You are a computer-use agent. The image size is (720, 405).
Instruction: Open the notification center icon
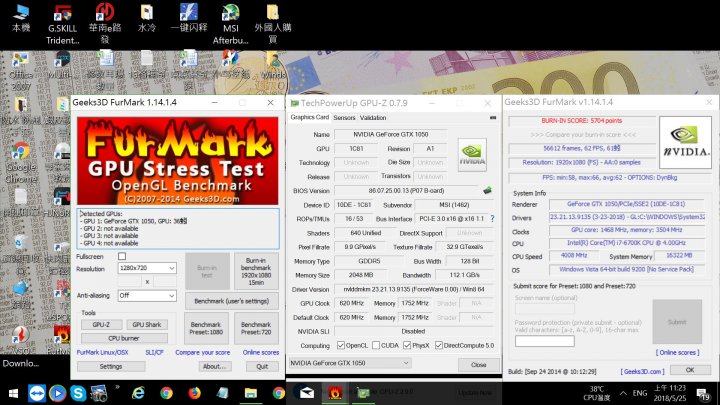703,394
